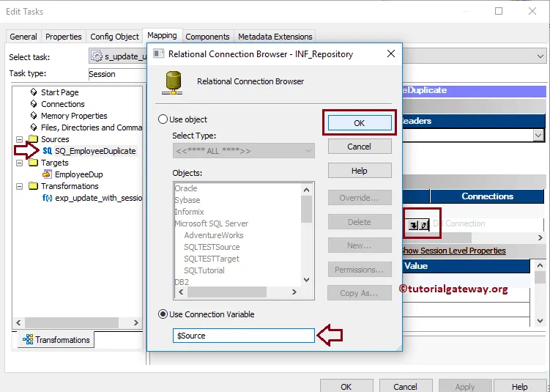Click Show Session Level Properties link
The height and width of the screenshot is (392, 550).
(453, 251)
